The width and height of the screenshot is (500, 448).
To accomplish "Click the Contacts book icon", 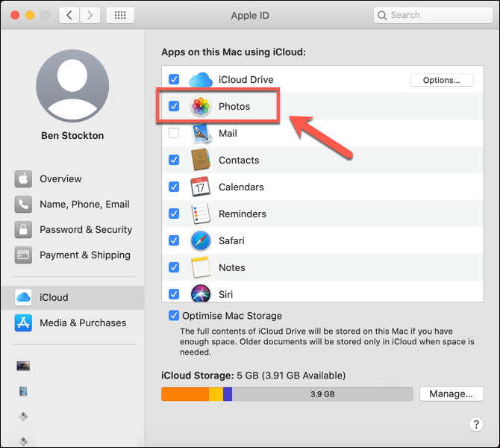I will [201, 160].
